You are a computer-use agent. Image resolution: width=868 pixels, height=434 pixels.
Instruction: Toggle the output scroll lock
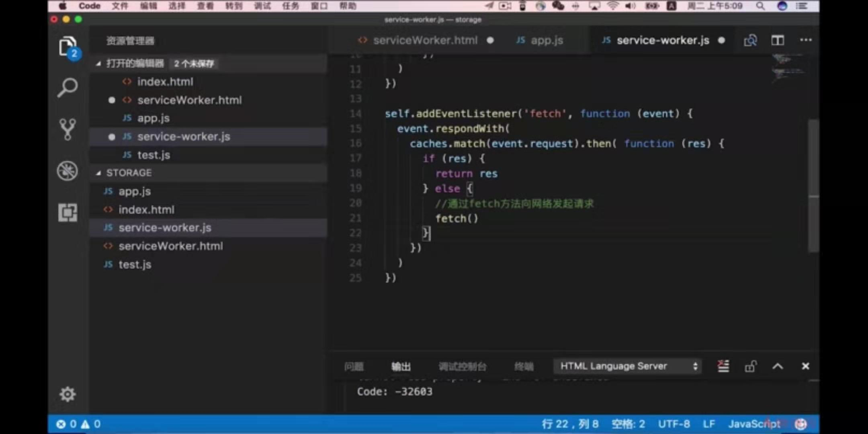[750, 366]
